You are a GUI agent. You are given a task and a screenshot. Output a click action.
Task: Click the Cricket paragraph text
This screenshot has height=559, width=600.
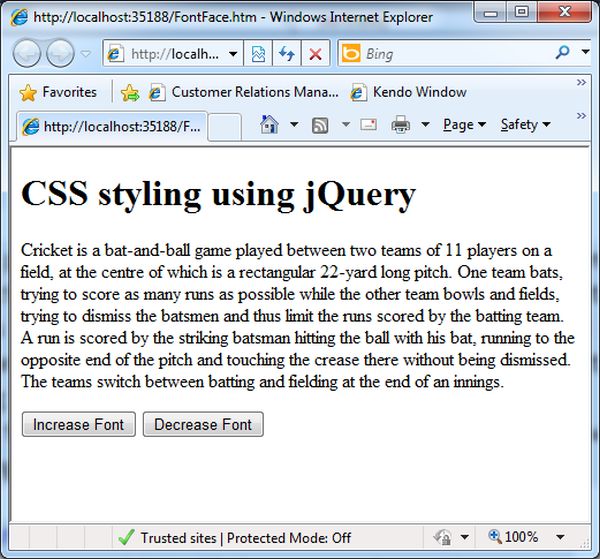[298, 316]
